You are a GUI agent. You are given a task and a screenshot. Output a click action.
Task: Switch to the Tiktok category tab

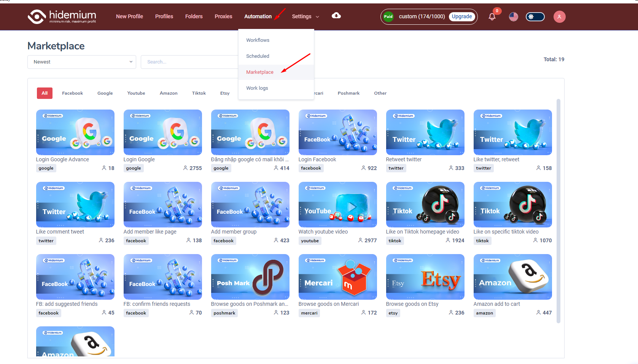click(x=199, y=93)
